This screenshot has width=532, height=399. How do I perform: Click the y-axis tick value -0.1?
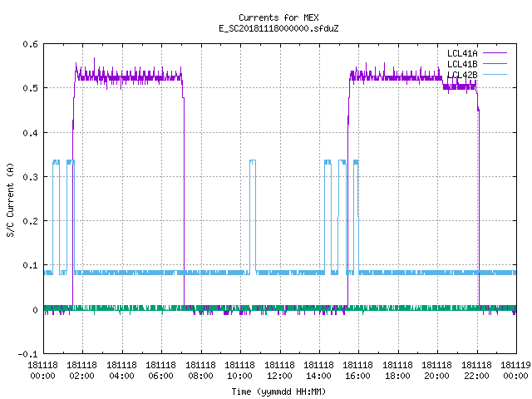[27, 354]
